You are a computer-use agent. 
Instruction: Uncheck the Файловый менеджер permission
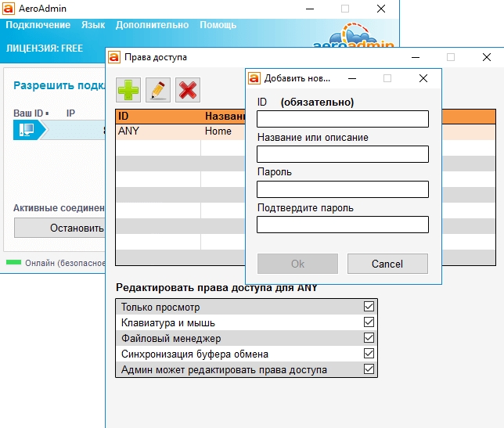(369, 338)
